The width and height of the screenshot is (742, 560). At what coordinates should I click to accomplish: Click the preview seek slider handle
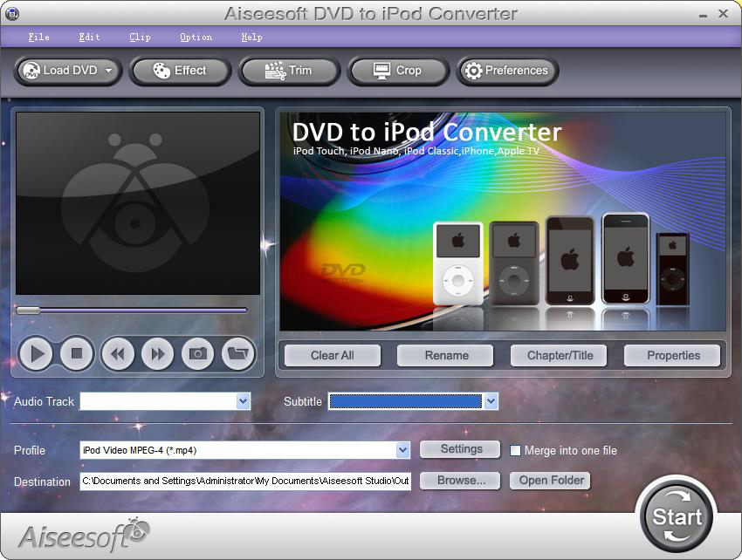28,311
